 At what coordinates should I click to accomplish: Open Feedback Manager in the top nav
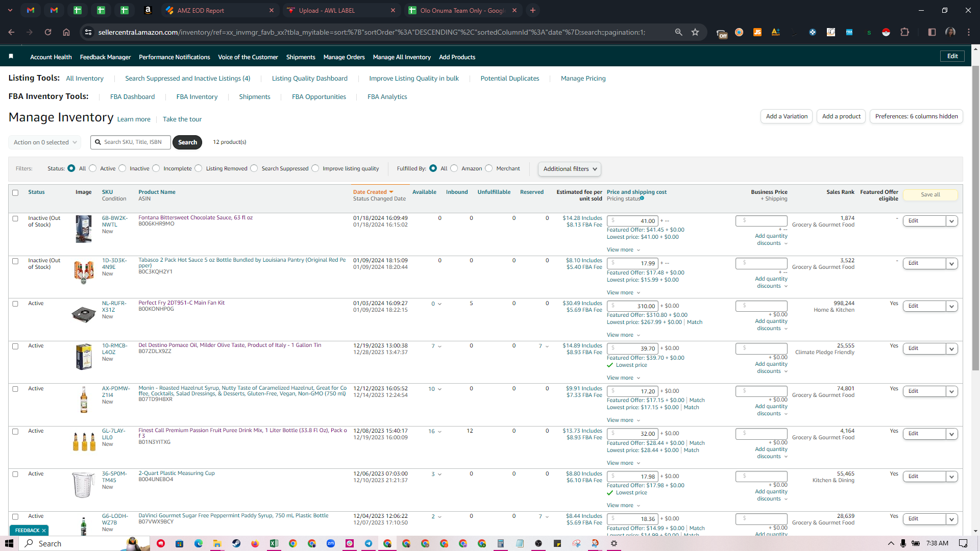coord(105,57)
